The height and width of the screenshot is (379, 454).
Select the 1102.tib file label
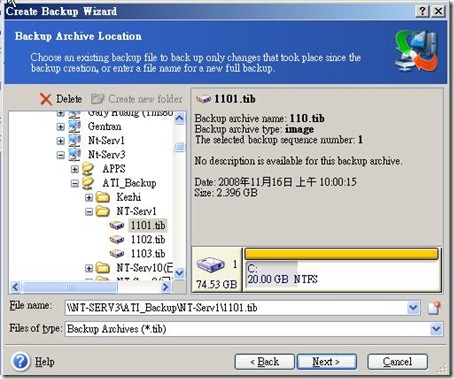point(148,239)
